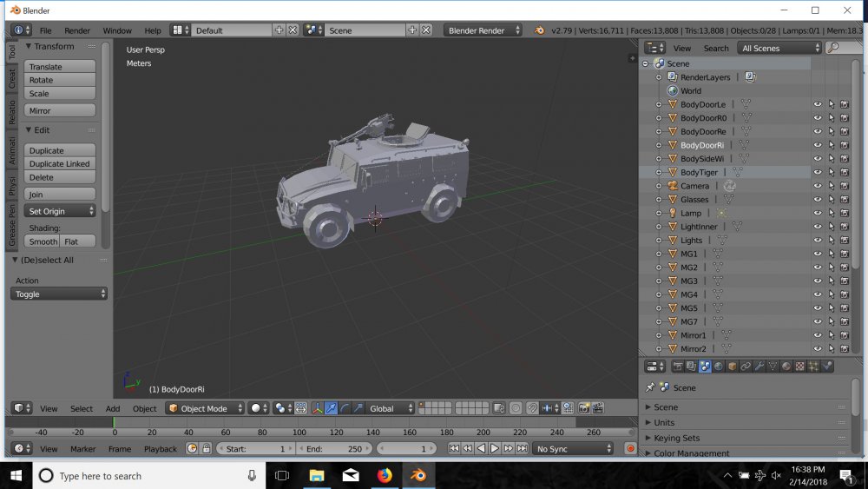This screenshot has height=489, width=868.
Task: Click the red auto keyframe record button
Action: pyautogui.click(x=630, y=448)
